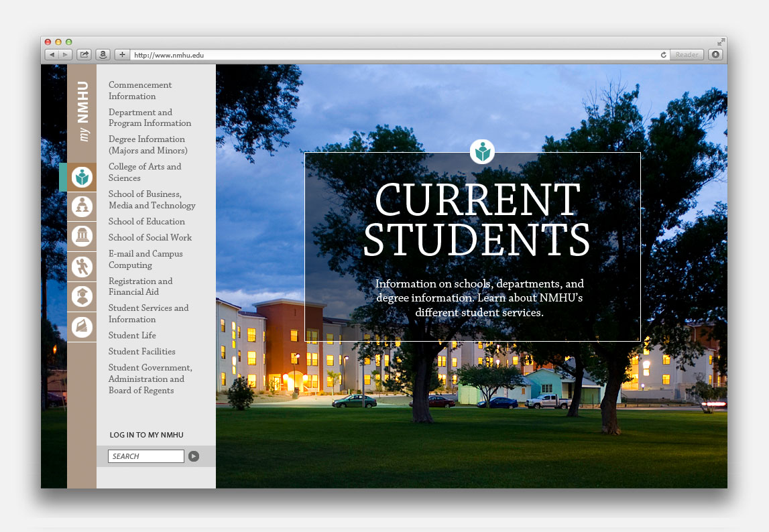
Task: Submit search with the arrow button
Action: click(x=194, y=456)
